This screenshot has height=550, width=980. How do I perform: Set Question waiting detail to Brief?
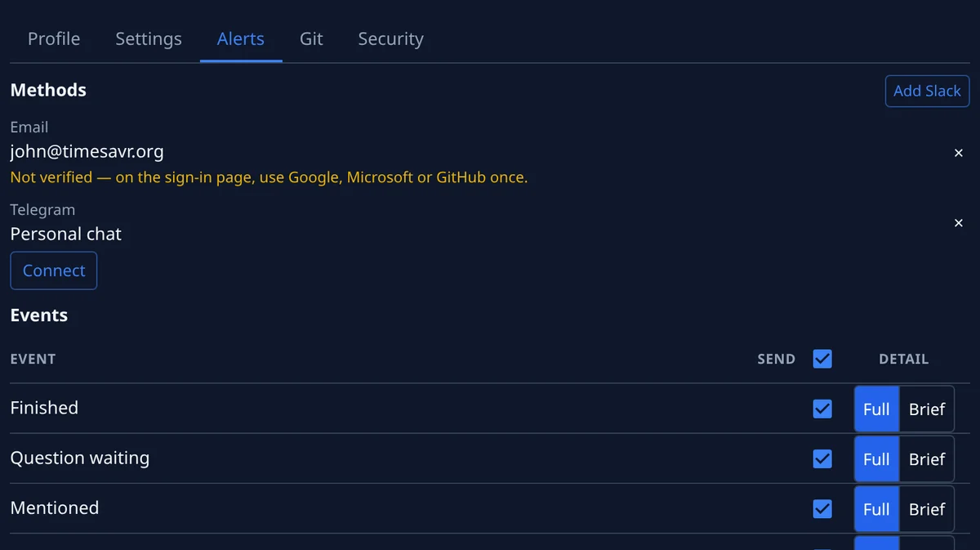click(x=927, y=458)
